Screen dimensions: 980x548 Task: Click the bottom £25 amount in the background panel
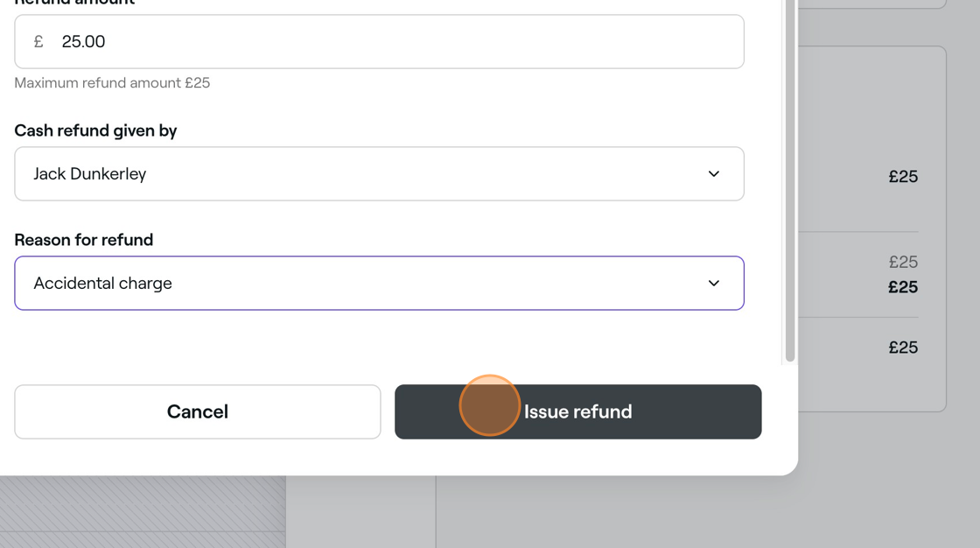coord(903,348)
